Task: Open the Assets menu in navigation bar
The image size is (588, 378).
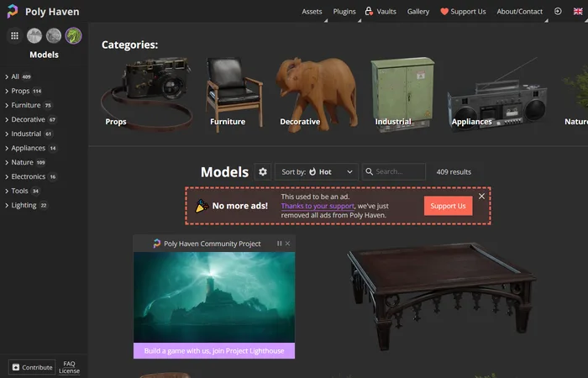Action: (312, 12)
